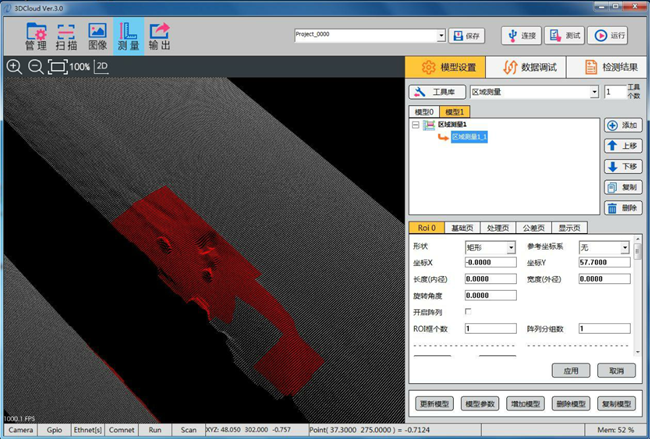Delete item with 删除 button

point(623,208)
